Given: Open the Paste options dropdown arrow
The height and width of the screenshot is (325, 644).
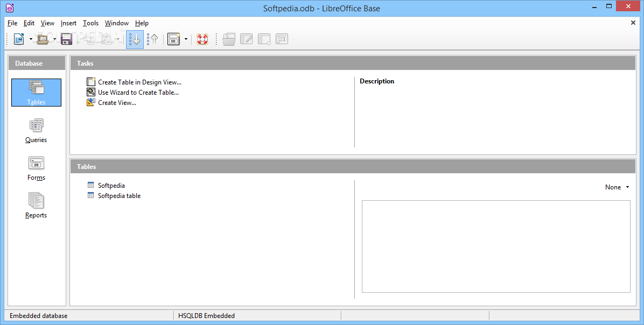Looking at the screenshot, I should [x=118, y=39].
